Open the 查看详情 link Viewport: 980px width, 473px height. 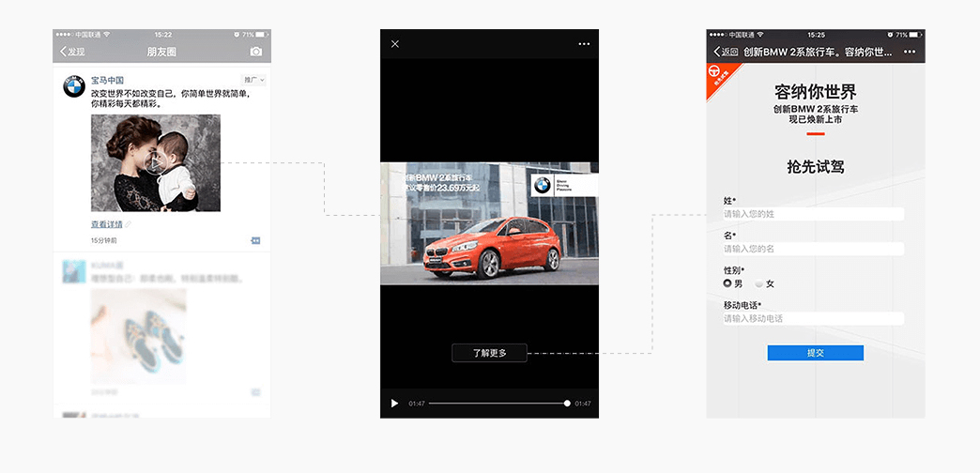pyautogui.click(x=107, y=224)
